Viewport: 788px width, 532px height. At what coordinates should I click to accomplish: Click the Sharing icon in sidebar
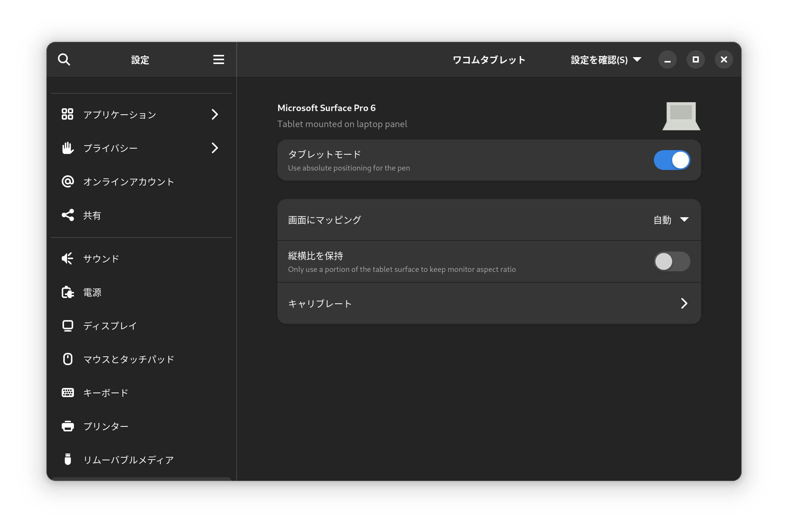(67, 215)
